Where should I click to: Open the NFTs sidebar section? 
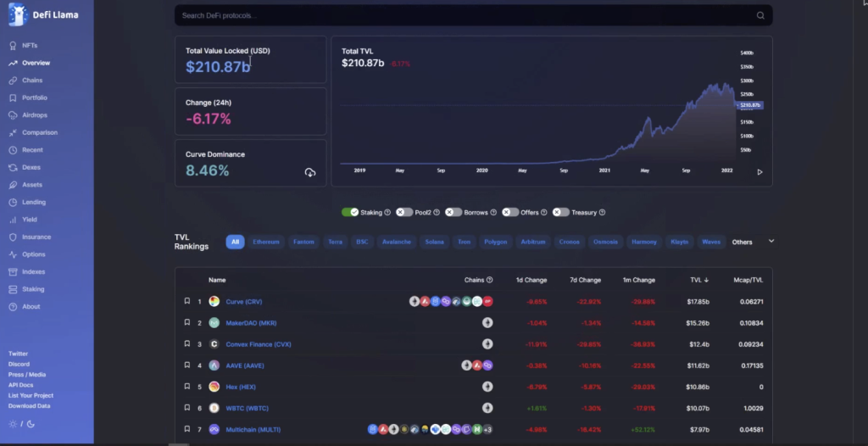30,46
